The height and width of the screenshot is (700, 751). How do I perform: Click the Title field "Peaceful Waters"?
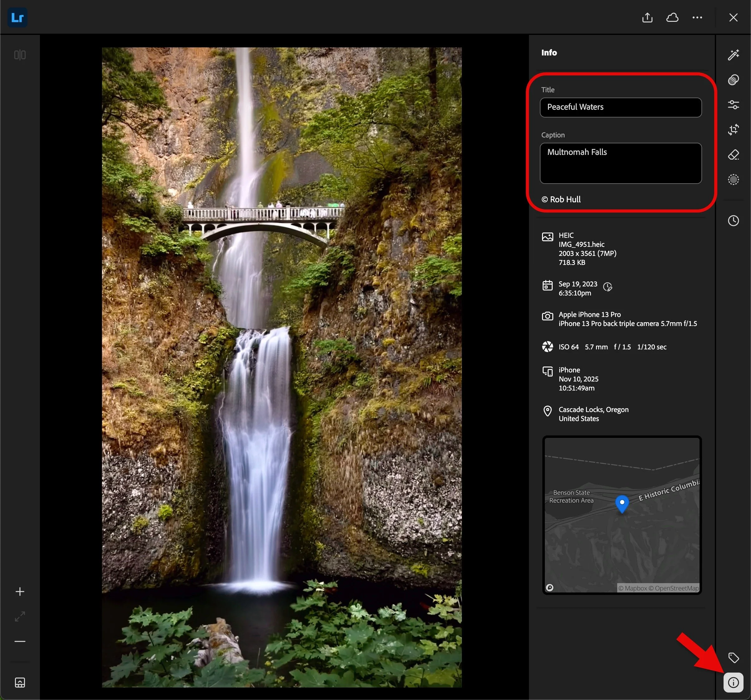(x=620, y=107)
